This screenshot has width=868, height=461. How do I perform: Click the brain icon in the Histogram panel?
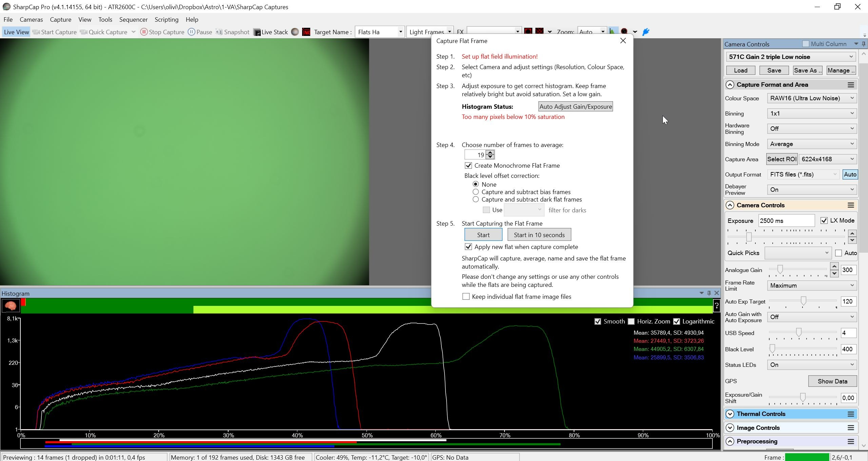pyautogui.click(x=11, y=306)
